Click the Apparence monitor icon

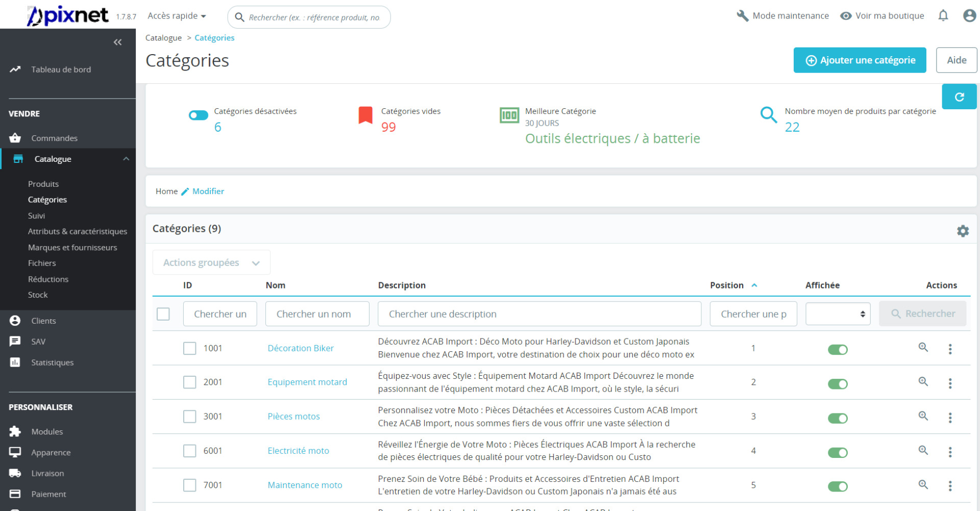point(15,452)
